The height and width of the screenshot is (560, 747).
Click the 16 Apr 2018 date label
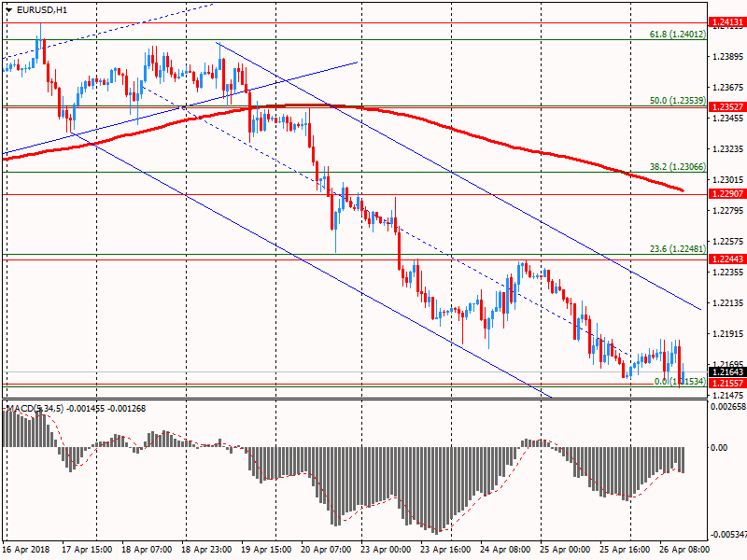tap(26, 550)
